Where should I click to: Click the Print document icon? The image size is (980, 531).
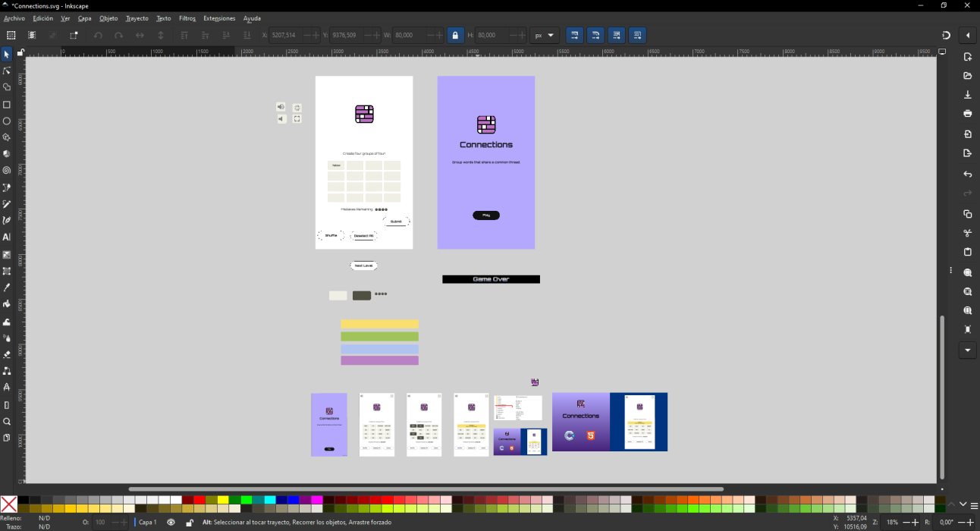pyautogui.click(x=967, y=114)
